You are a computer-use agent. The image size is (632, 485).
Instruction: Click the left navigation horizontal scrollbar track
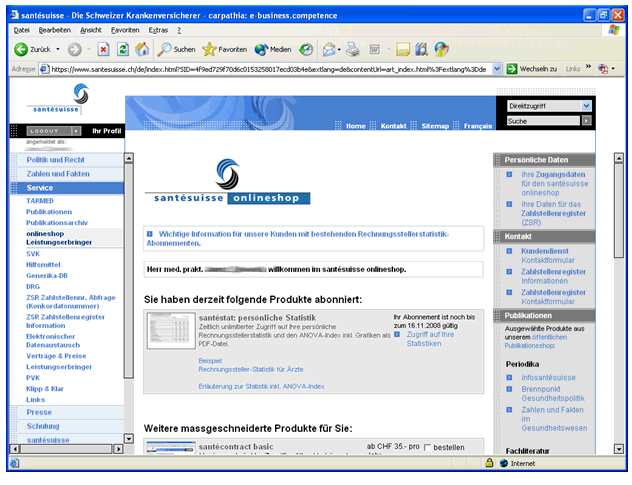[x=66, y=449]
